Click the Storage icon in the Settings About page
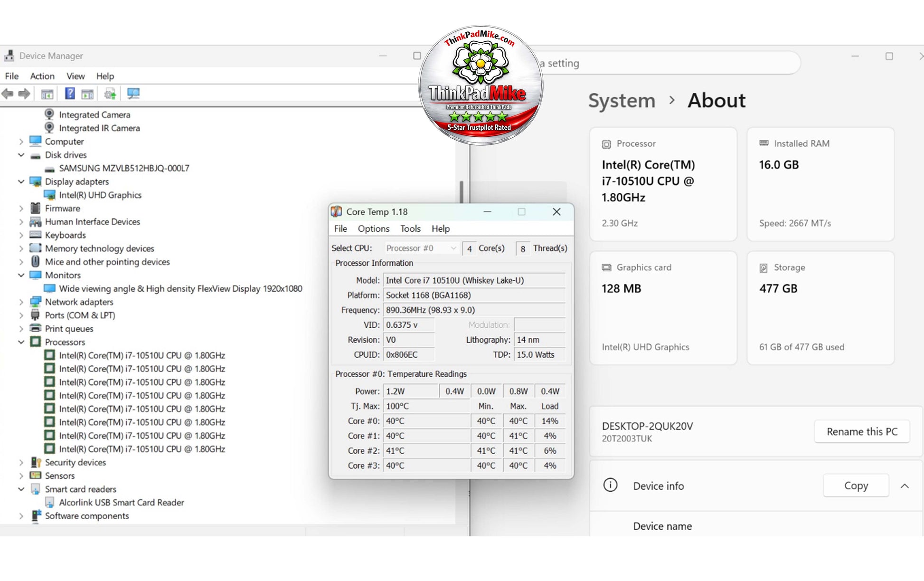 pos(764,268)
